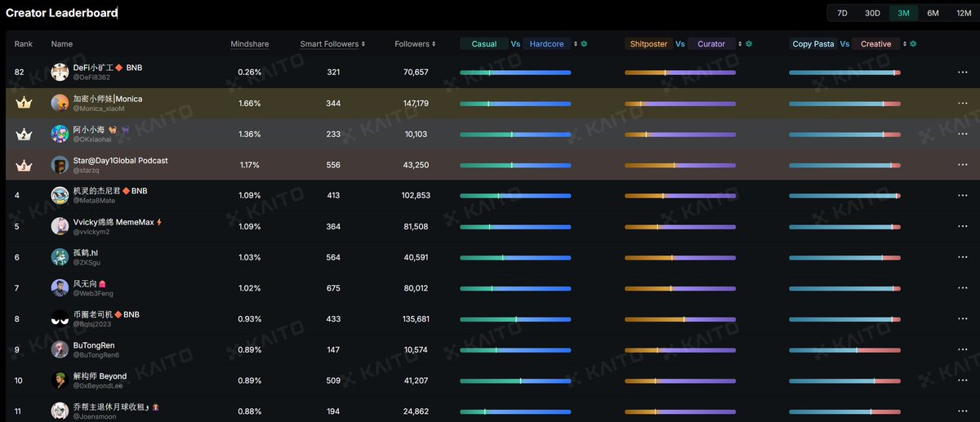The width and height of the screenshot is (980, 422).
Task: Click the Name column header
Action: (62, 44)
